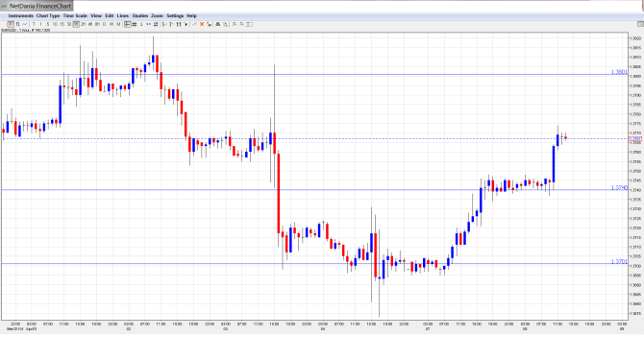
Task: Click the Help menu
Action: click(191, 15)
